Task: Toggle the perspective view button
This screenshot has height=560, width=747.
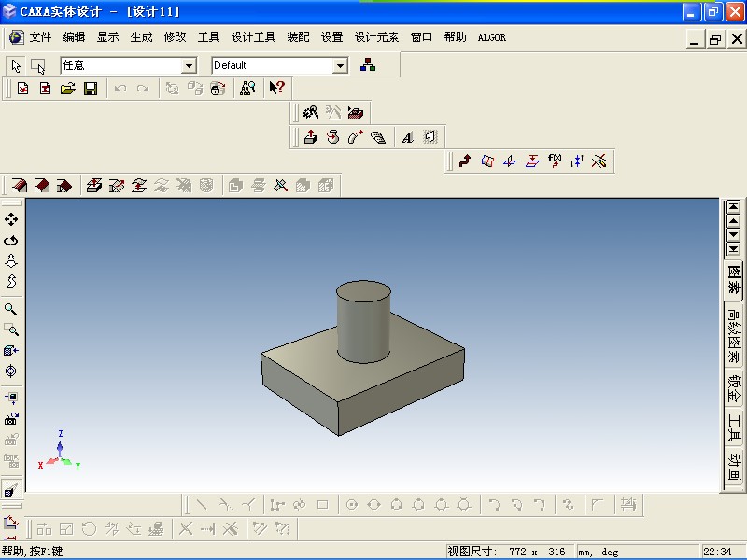Action: coord(11,488)
